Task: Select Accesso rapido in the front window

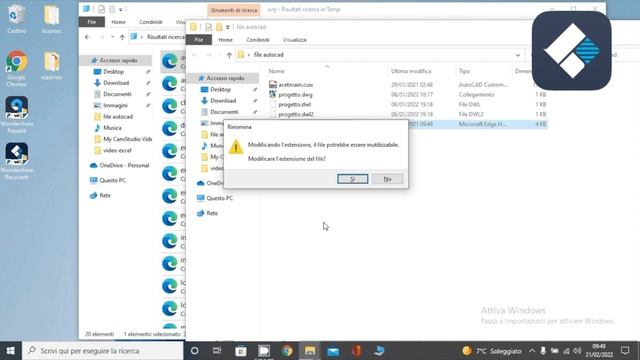Action: point(225,78)
